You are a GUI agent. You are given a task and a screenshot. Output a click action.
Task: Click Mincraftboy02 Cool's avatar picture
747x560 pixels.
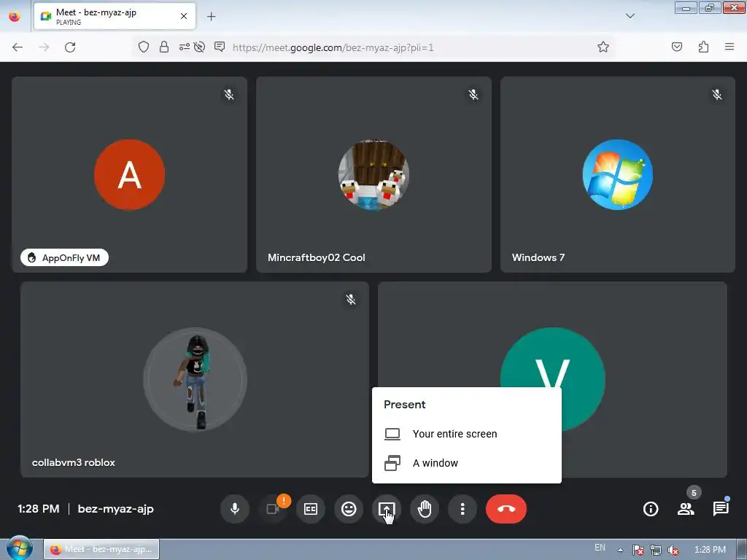point(373,174)
